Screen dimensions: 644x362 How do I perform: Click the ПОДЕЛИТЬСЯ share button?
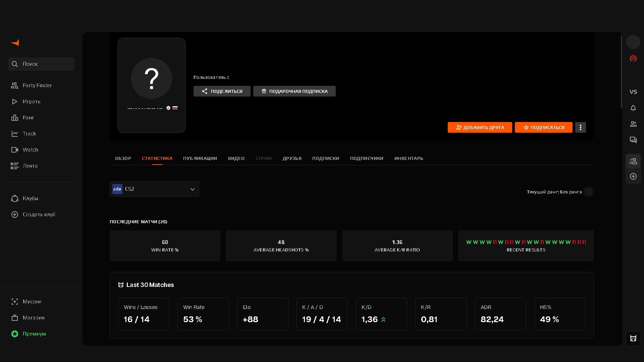click(x=222, y=91)
